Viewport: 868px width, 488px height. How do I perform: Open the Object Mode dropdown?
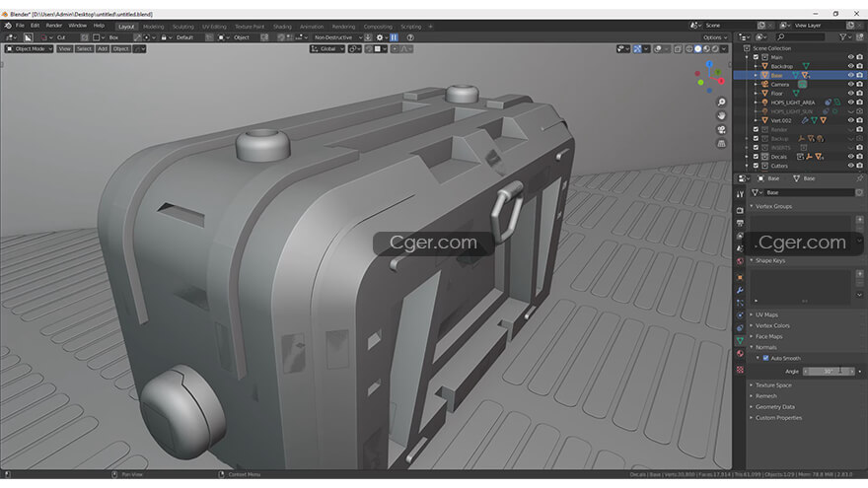30,48
